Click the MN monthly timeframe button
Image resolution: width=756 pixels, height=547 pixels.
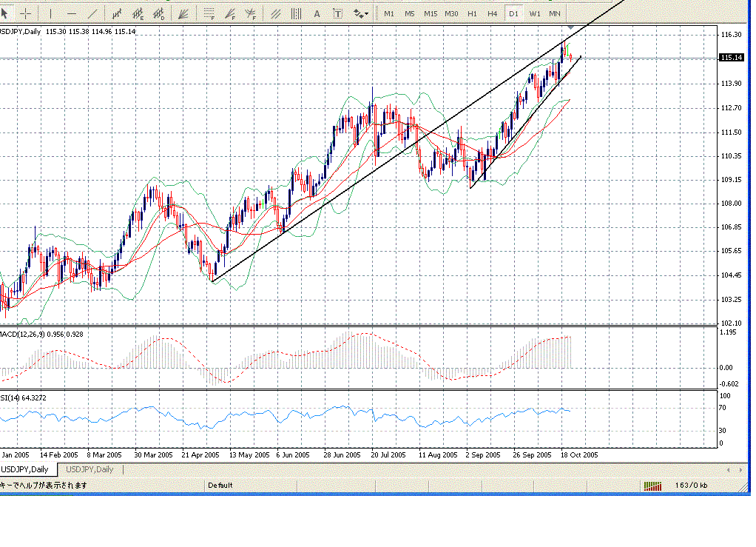coord(555,13)
